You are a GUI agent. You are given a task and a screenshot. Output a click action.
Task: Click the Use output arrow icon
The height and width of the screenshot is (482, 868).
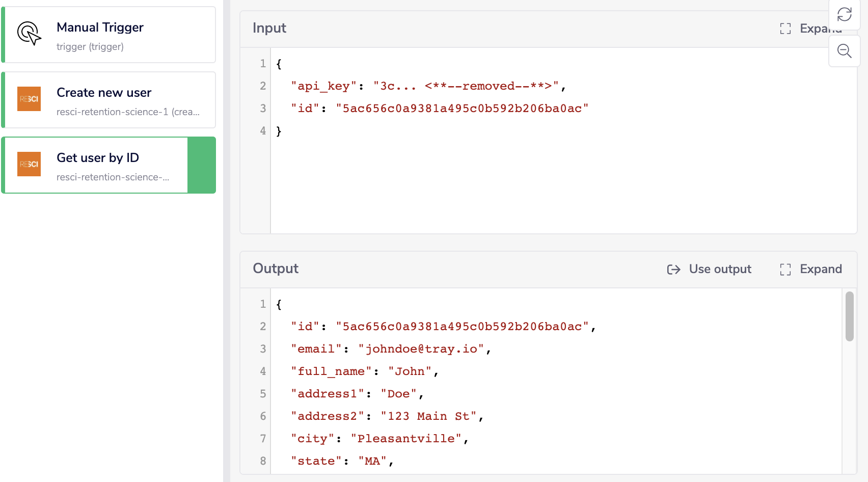tap(673, 270)
